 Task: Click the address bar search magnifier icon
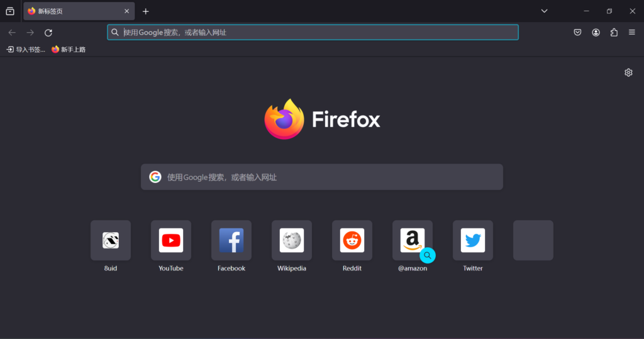point(115,33)
